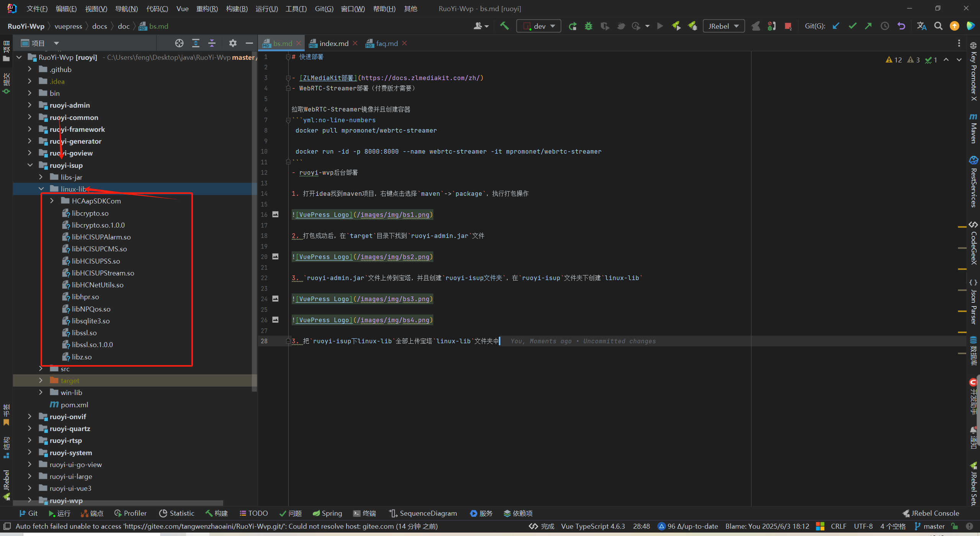Click the red Stop icon
Viewport: 980px width, 536px height.
click(x=788, y=26)
